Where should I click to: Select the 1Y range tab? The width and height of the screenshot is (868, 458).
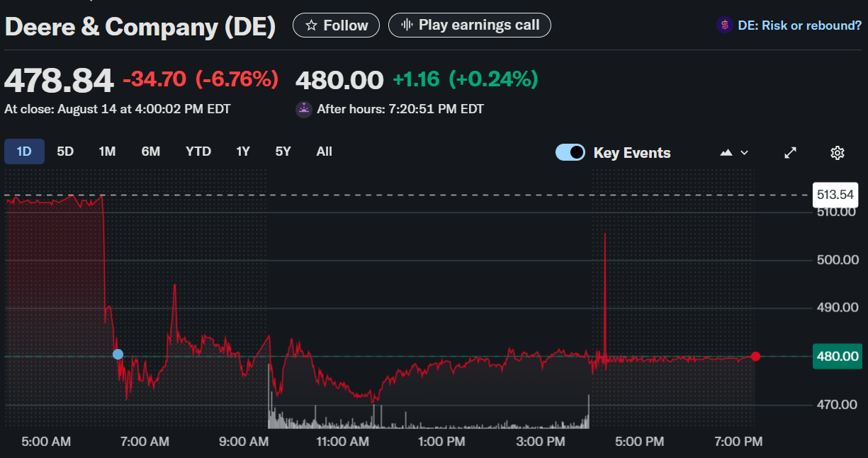click(x=243, y=151)
